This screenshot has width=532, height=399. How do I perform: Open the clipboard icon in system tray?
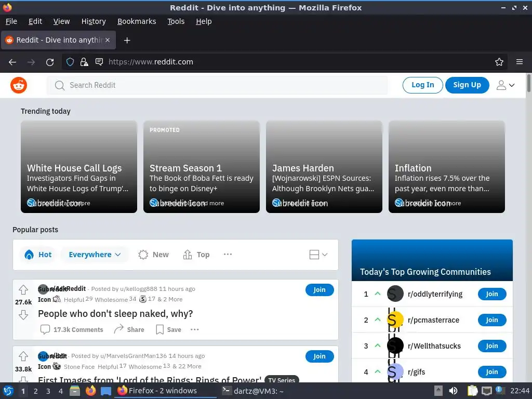coord(472,391)
